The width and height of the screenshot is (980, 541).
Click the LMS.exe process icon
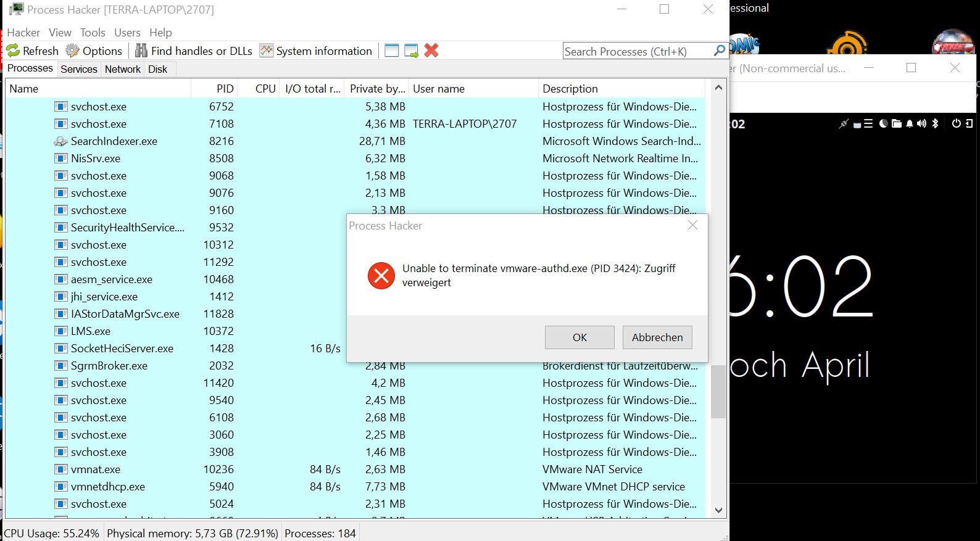(60, 331)
